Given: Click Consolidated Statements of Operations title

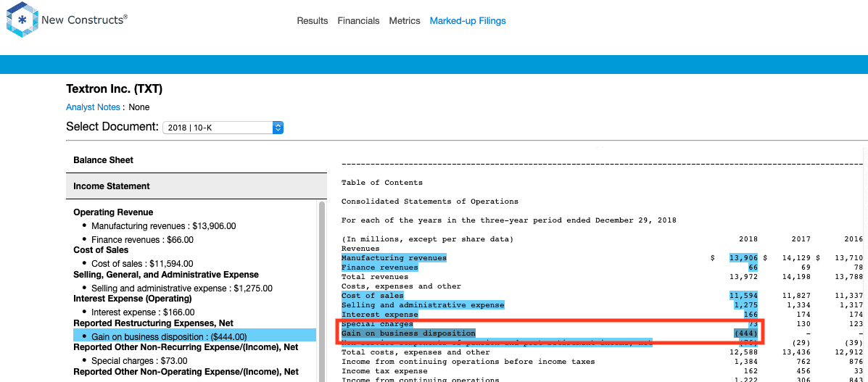Looking at the screenshot, I should pos(430,201).
